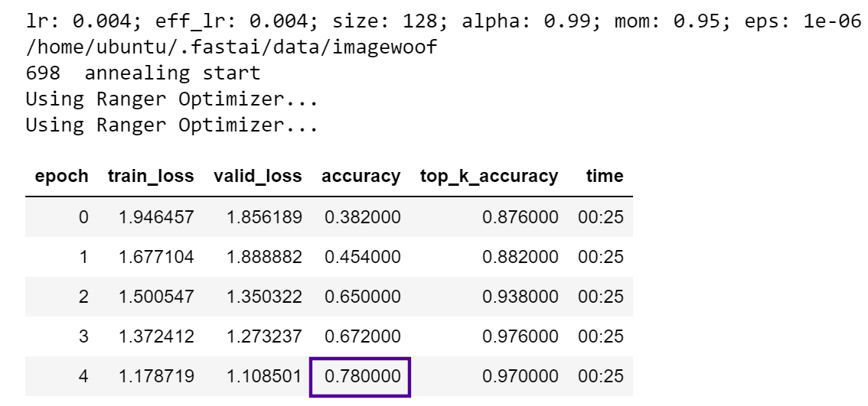Click top_k_accuracy value 0.882000
This screenshot has width=868, height=406.
tap(520, 257)
